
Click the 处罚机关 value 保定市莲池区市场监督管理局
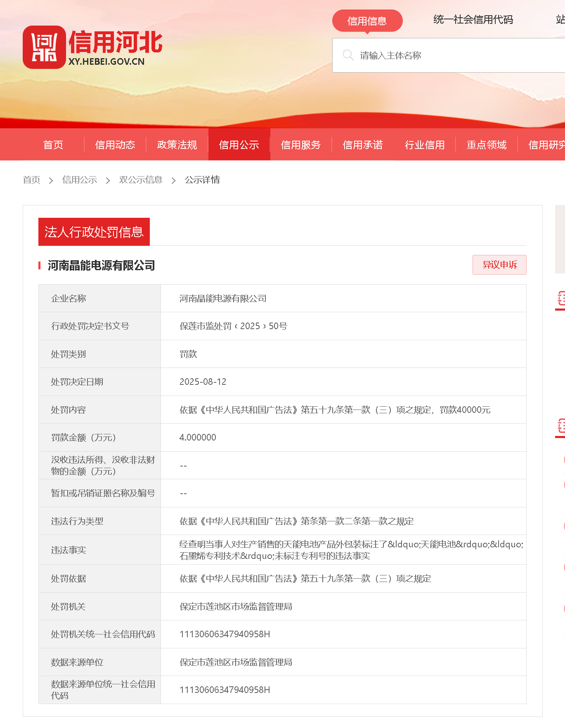[236, 606]
